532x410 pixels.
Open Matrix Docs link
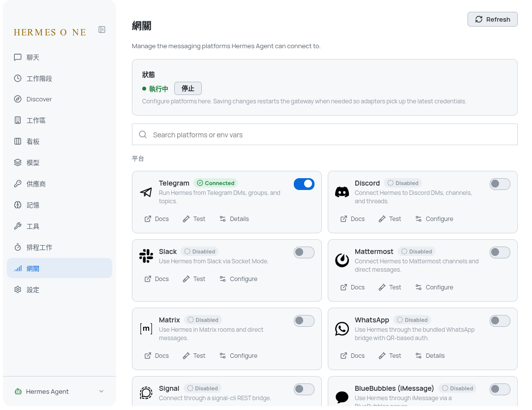click(156, 356)
